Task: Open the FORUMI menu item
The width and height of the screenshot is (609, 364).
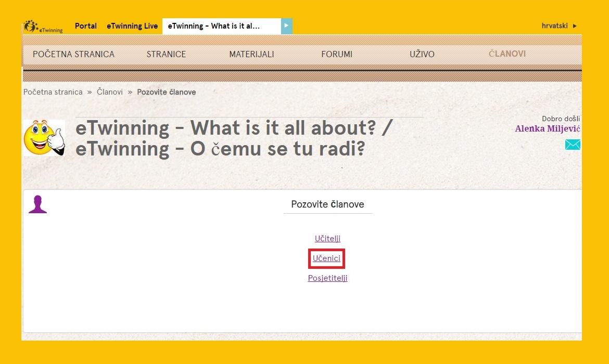Action: pyautogui.click(x=337, y=54)
